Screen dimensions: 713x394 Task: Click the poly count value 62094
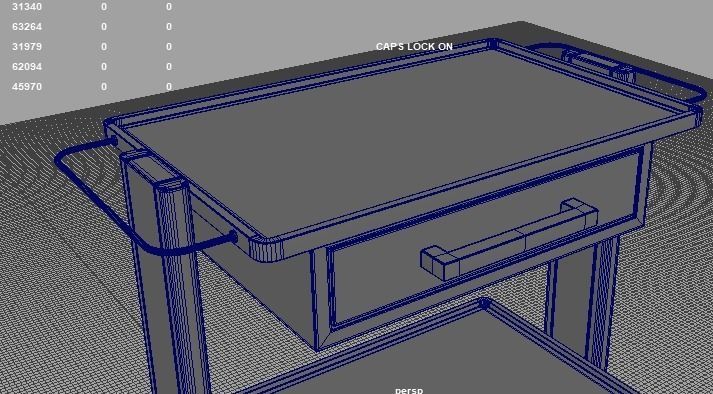27,67
